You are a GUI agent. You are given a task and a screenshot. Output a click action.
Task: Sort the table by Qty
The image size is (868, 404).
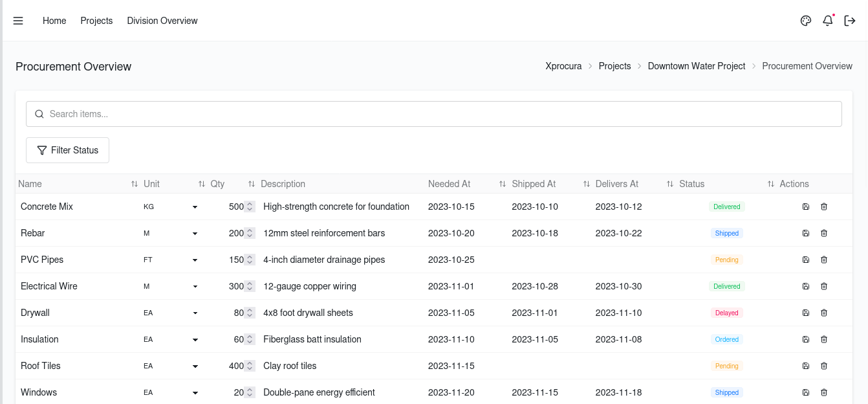point(251,184)
